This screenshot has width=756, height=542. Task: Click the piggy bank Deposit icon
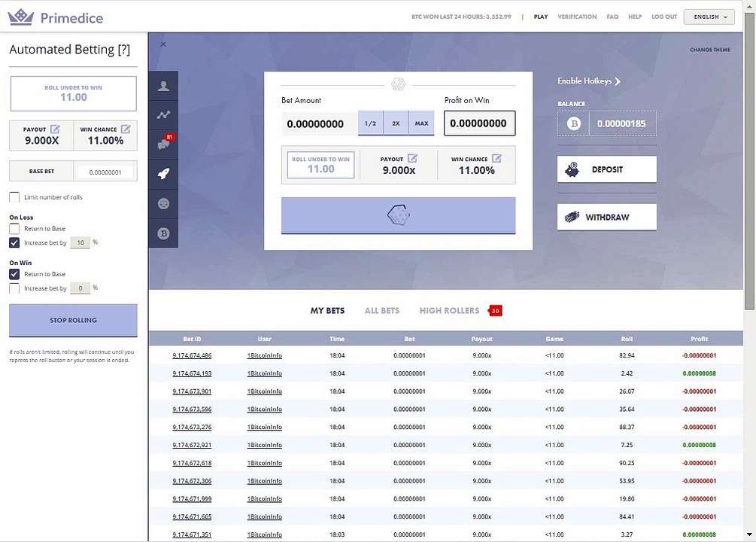point(572,169)
